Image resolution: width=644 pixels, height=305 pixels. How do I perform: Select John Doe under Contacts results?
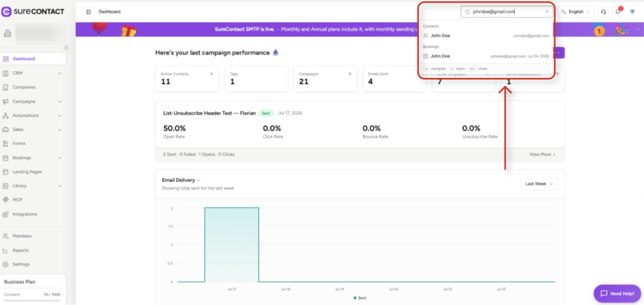486,36
